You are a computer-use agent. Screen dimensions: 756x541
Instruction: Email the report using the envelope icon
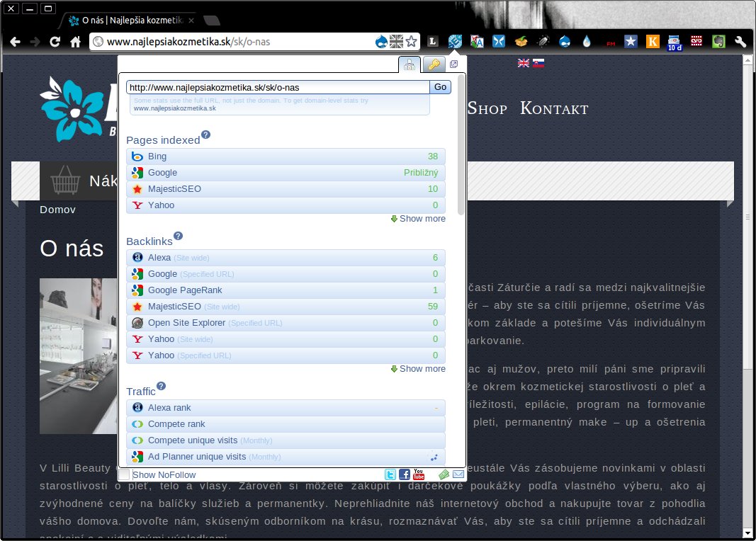(458, 474)
